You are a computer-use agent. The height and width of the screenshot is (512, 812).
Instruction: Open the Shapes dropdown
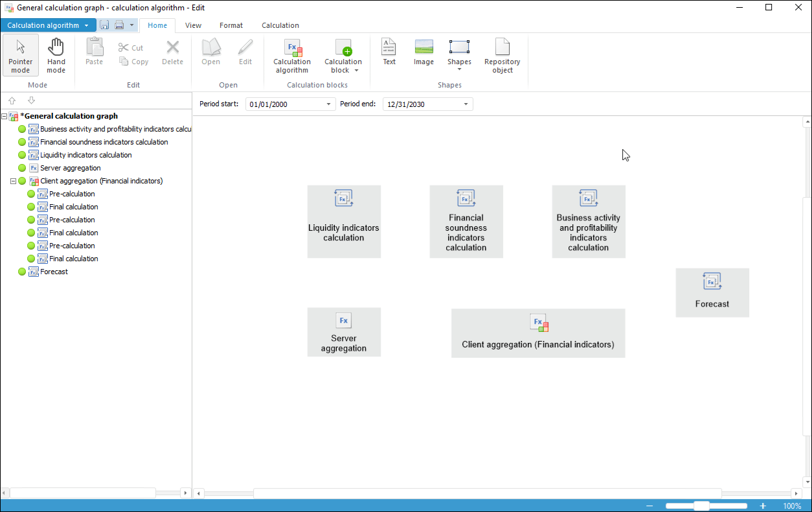pyautogui.click(x=459, y=56)
